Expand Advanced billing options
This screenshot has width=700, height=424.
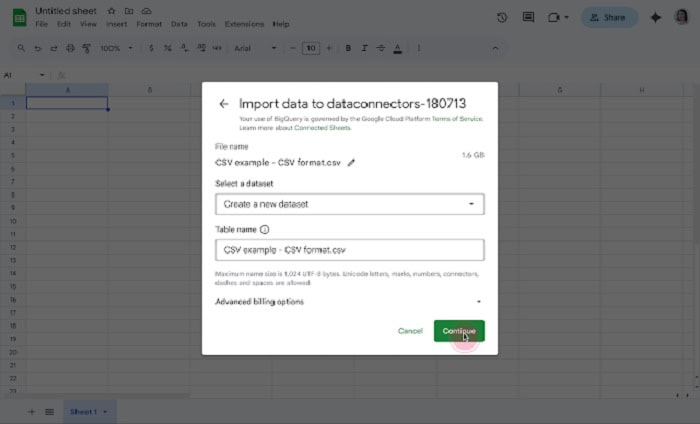pyautogui.click(x=349, y=301)
